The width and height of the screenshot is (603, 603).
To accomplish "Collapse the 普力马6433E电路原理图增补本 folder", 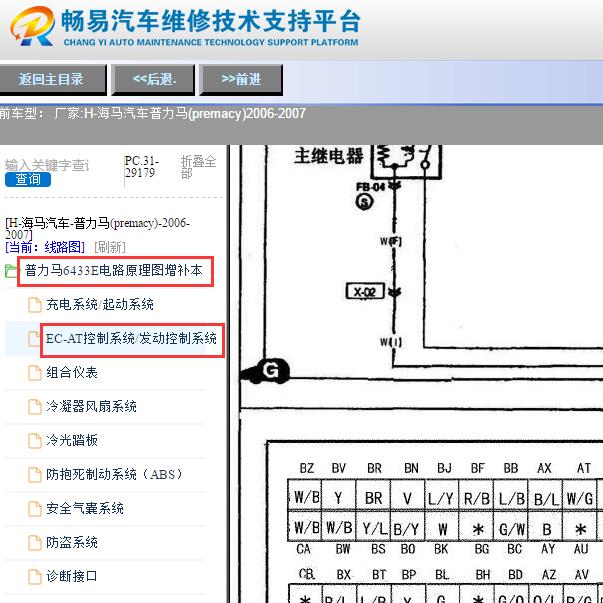I will click(x=114, y=271).
